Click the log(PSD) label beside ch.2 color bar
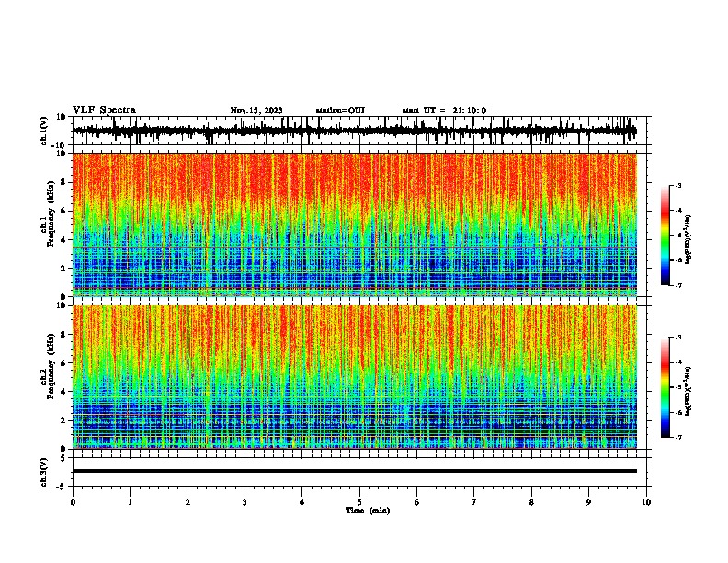The width and height of the screenshot is (728, 563). 688,391
